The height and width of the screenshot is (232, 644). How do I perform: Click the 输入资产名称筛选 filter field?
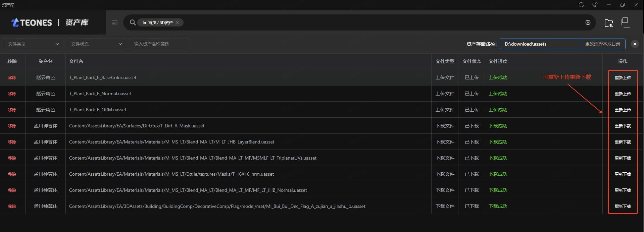[159, 44]
